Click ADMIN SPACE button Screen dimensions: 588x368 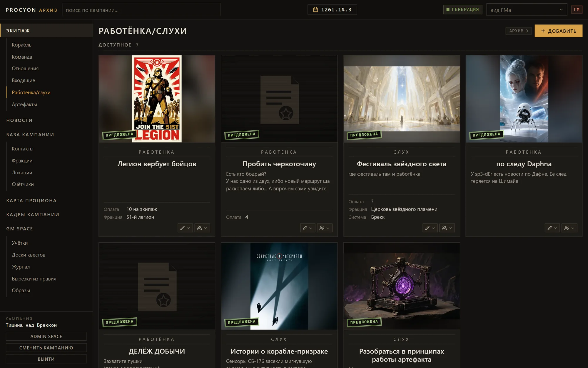46,336
